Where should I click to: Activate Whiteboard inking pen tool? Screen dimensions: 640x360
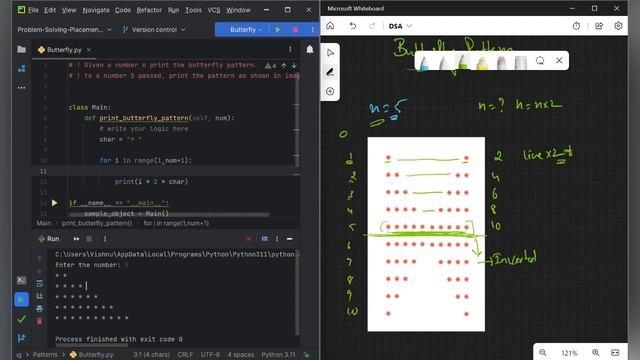point(330,72)
